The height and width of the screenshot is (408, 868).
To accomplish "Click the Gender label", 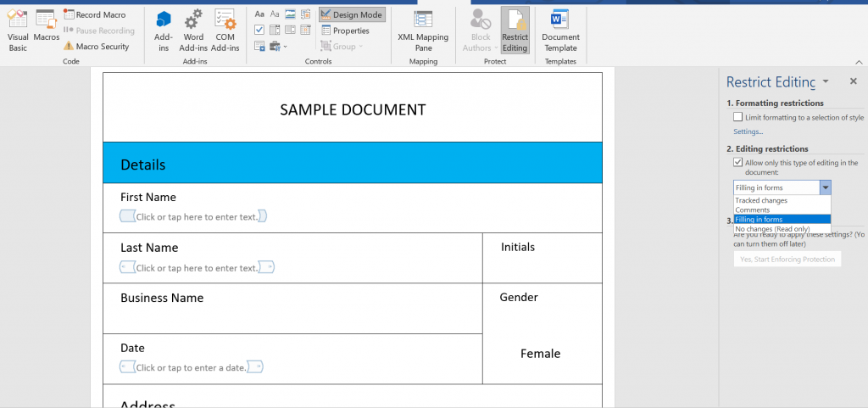I will tap(519, 297).
